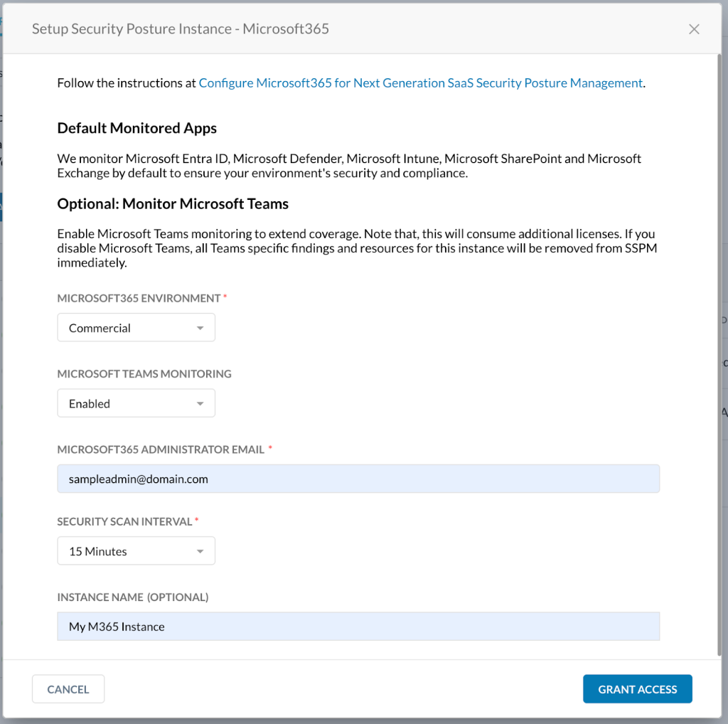The height and width of the screenshot is (724, 728).
Task: Click the MICROSOFT TEAMS MONITORING label
Action: 144,374
